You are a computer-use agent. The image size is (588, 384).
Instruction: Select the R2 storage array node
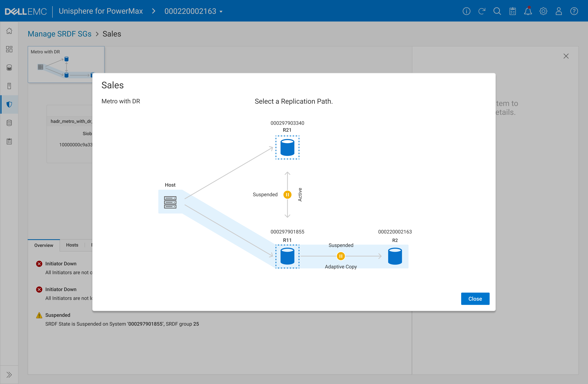point(395,256)
